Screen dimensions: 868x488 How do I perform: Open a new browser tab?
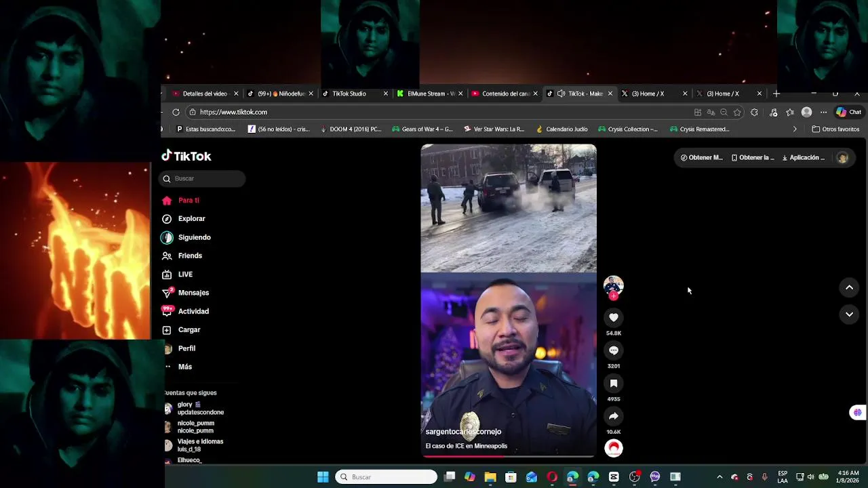click(776, 94)
